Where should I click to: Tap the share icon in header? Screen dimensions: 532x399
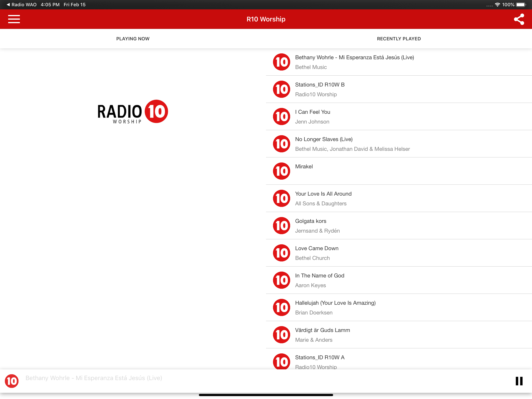(x=519, y=19)
